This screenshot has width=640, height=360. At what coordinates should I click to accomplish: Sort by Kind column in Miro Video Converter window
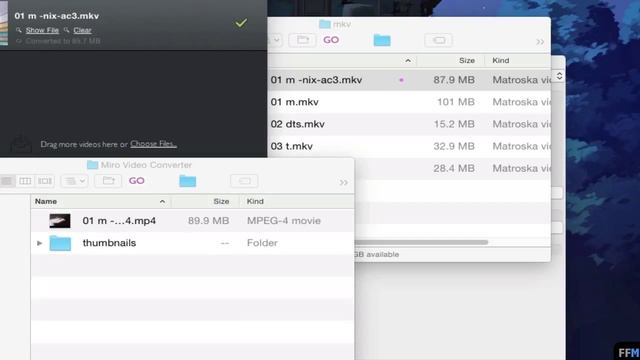tap(255, 201)
